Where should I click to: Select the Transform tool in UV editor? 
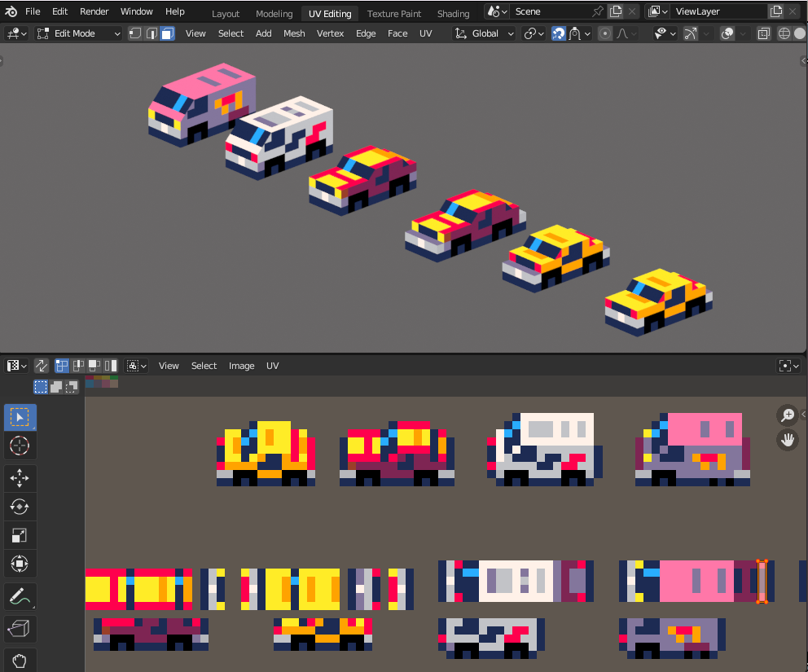[x=20, y=564]
